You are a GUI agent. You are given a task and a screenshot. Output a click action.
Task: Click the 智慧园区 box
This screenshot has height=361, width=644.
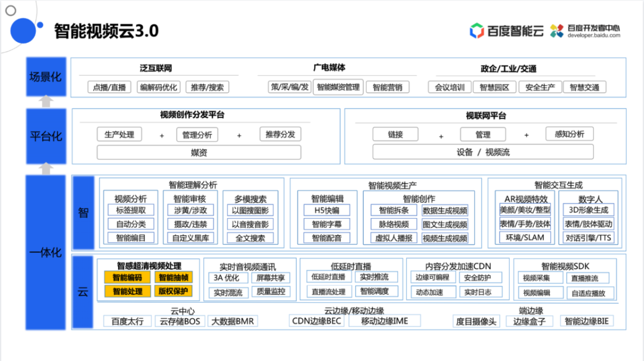[494, 87]
